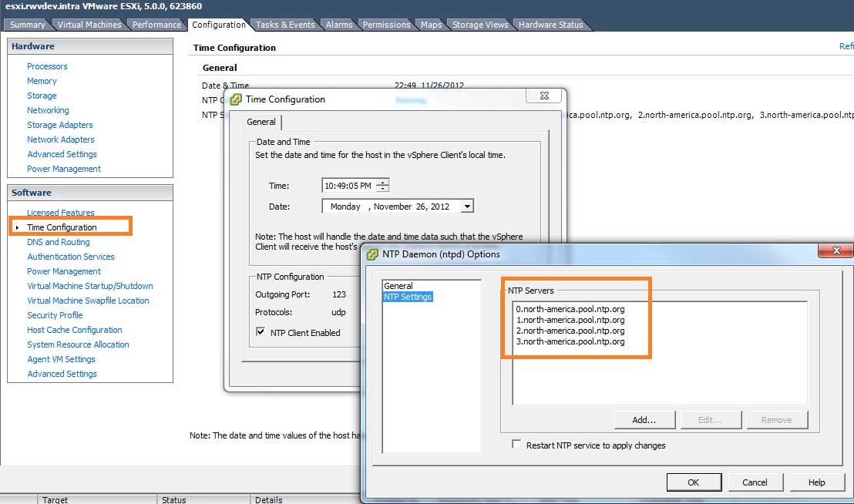Viewport: 854px width, 504px height.
Task: Select NTP Settings in options list
Action: click(408, 297)
